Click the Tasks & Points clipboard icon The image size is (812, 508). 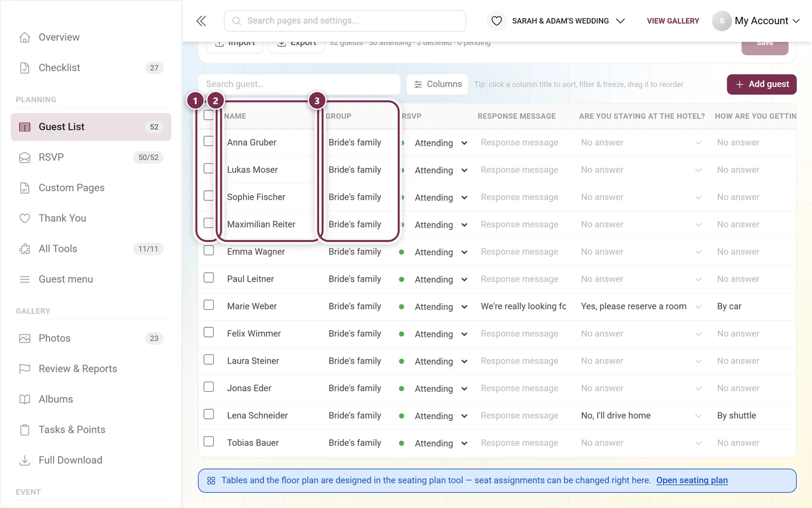pos(25,430)
